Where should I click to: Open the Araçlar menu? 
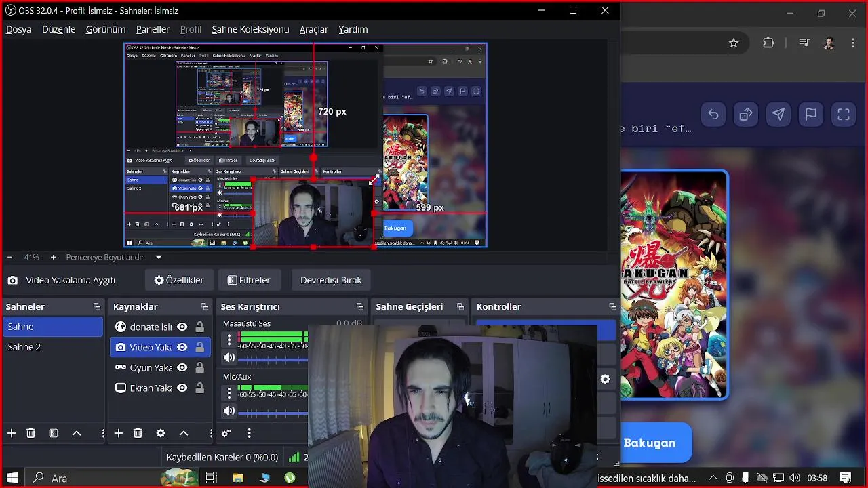(x=314, y=29)
